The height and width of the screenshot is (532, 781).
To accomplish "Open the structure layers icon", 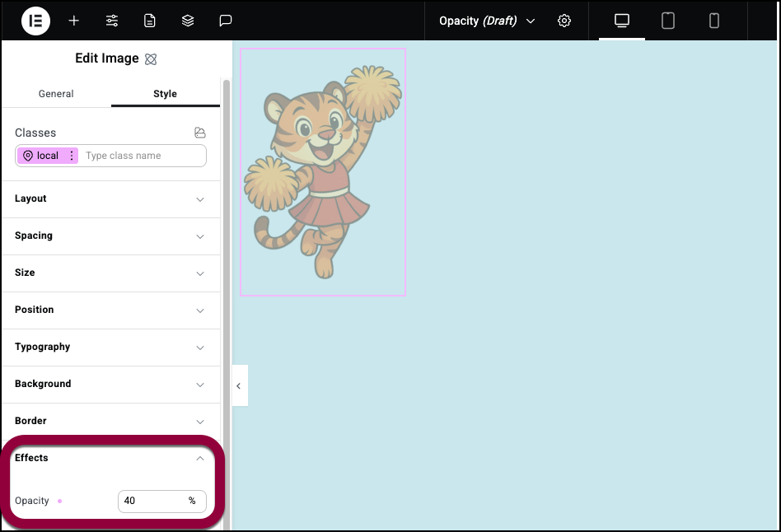I will (188, 21).
